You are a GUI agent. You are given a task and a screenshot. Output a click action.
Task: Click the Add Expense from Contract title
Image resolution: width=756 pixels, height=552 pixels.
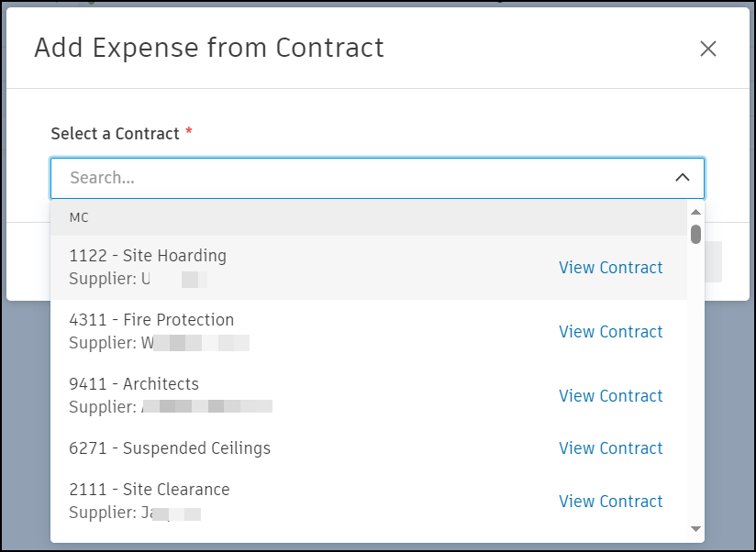pos(209,48)
